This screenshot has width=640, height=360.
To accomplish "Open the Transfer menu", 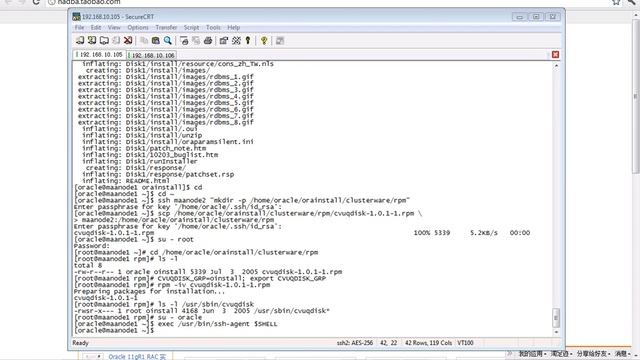I will [x=166, y=27].
